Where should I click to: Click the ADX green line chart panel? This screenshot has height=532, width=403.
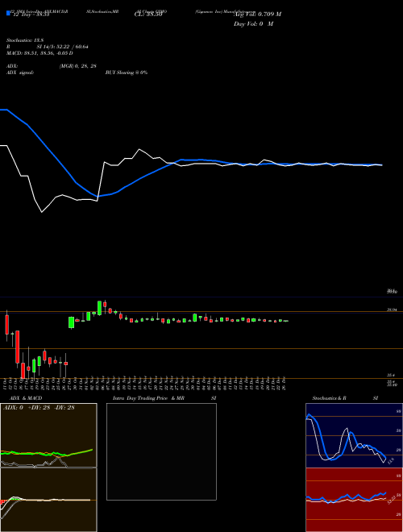click(48, 435)
